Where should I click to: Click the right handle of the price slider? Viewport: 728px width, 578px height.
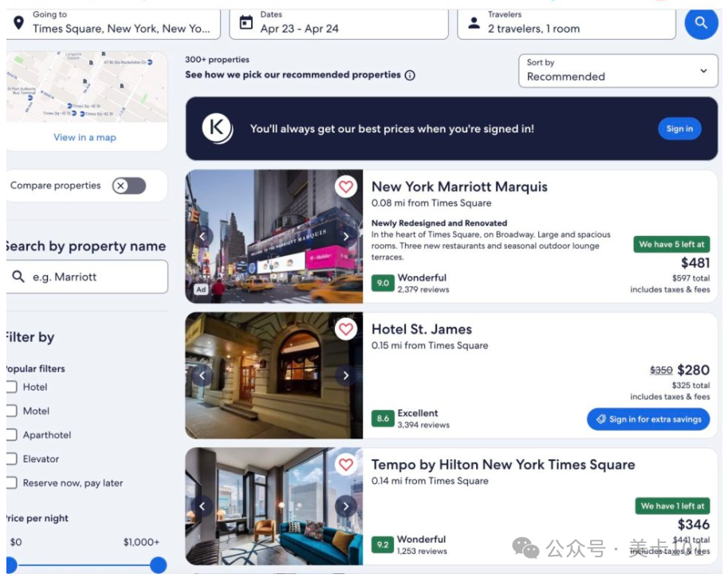coord(159,565)
